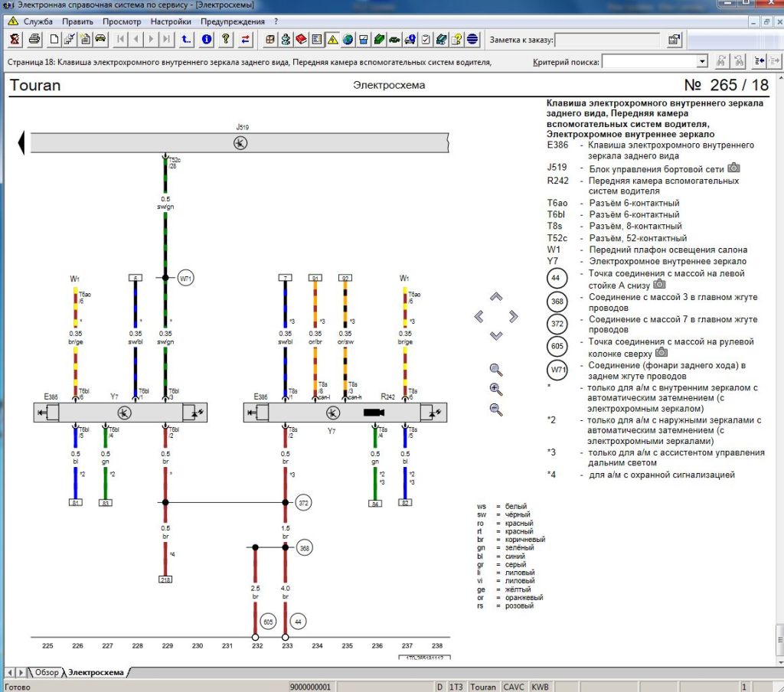Click the Критерий поиска search input

[650, 61]
